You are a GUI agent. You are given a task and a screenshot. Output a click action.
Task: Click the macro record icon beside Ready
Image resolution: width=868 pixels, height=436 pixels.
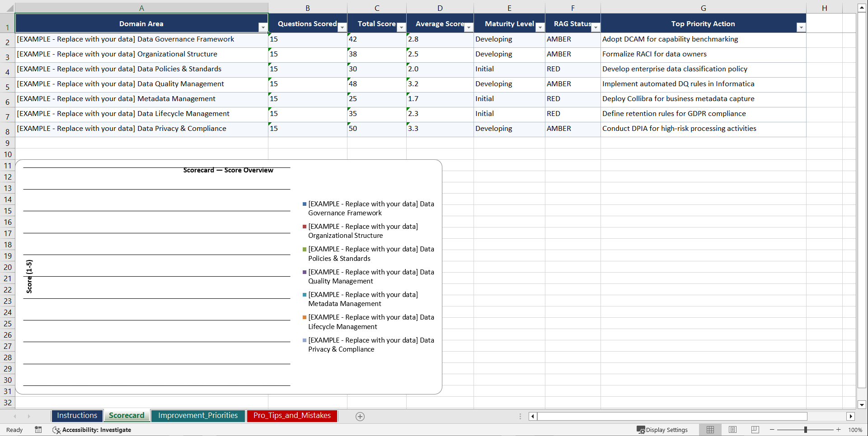pos(38,430)
